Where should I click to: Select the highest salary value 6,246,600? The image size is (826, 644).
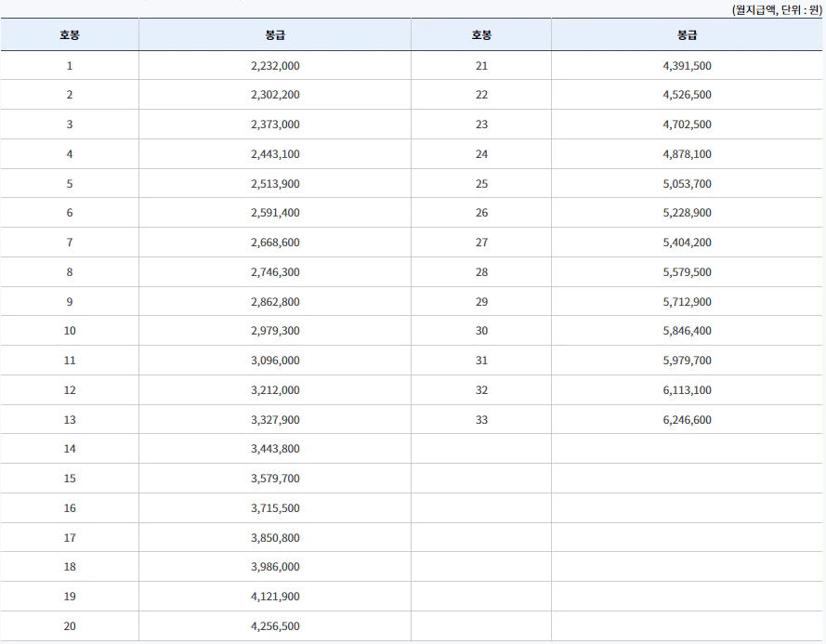(687, 419)
